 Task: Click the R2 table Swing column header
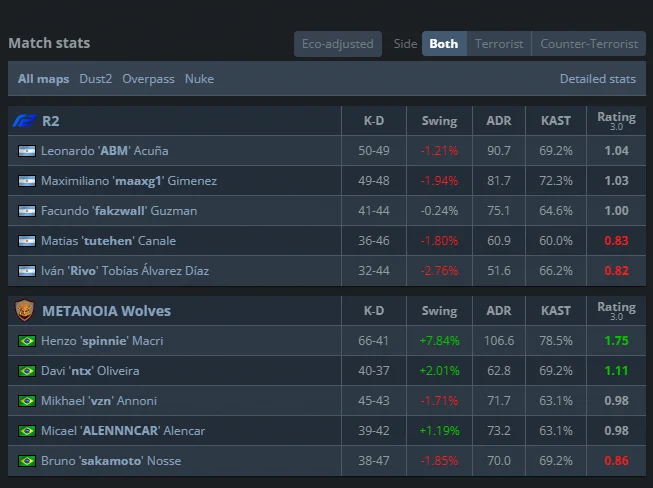[439, 121]
